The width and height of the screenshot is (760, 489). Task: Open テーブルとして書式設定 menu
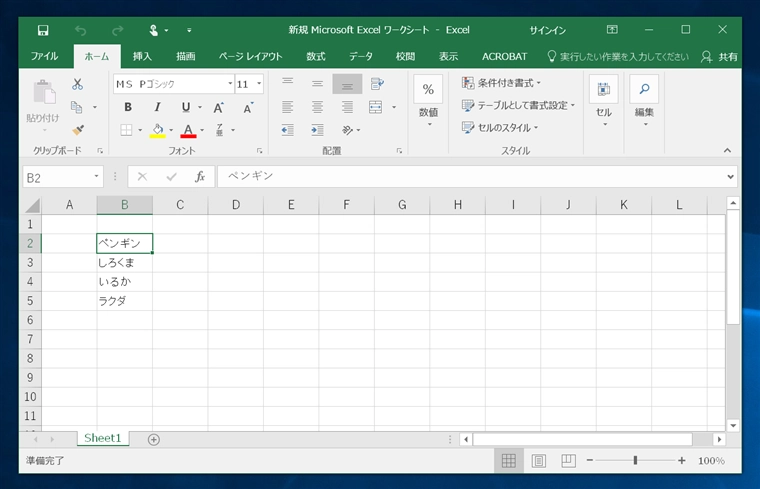point(518,105)
